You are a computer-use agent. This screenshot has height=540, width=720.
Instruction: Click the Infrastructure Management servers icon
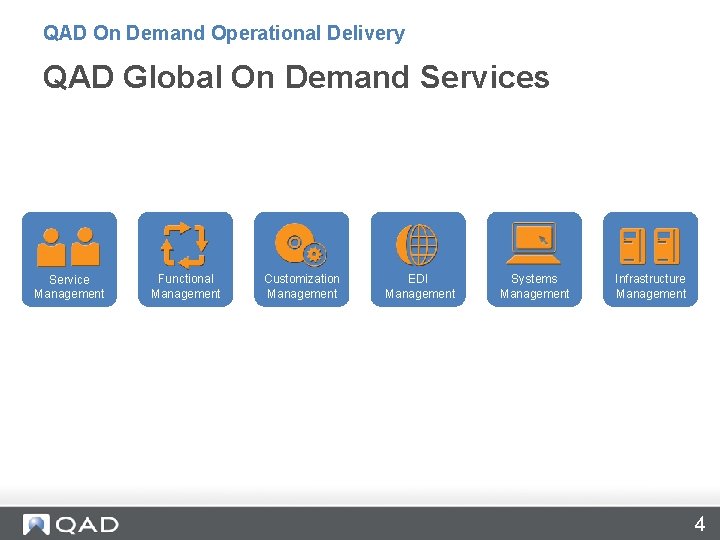click(650, 246)
